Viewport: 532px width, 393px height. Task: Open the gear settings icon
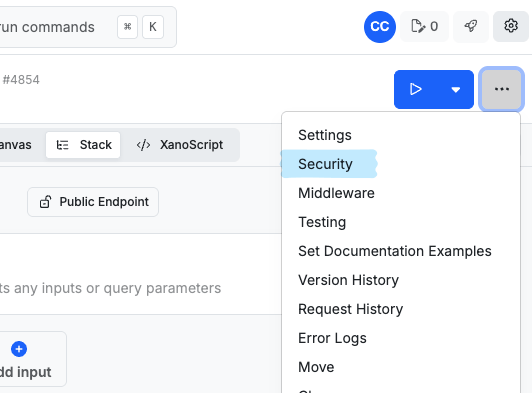tap(511, 26)
